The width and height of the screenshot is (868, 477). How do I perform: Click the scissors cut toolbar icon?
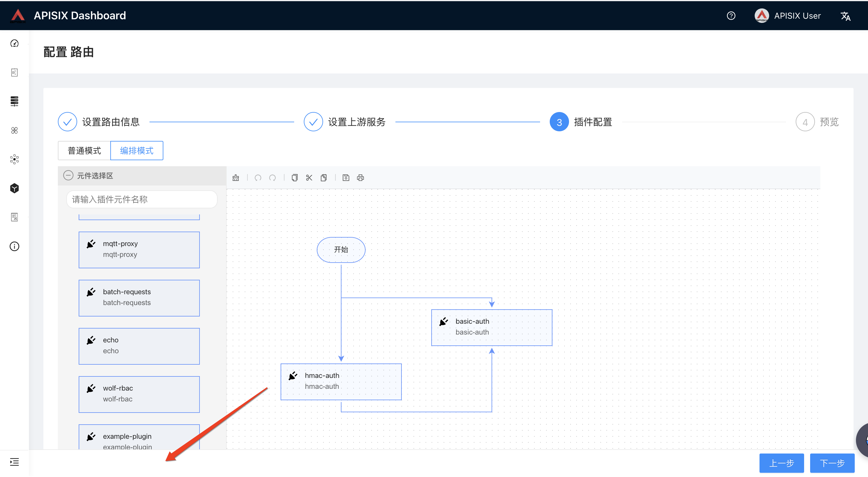[x=309, y=177]
